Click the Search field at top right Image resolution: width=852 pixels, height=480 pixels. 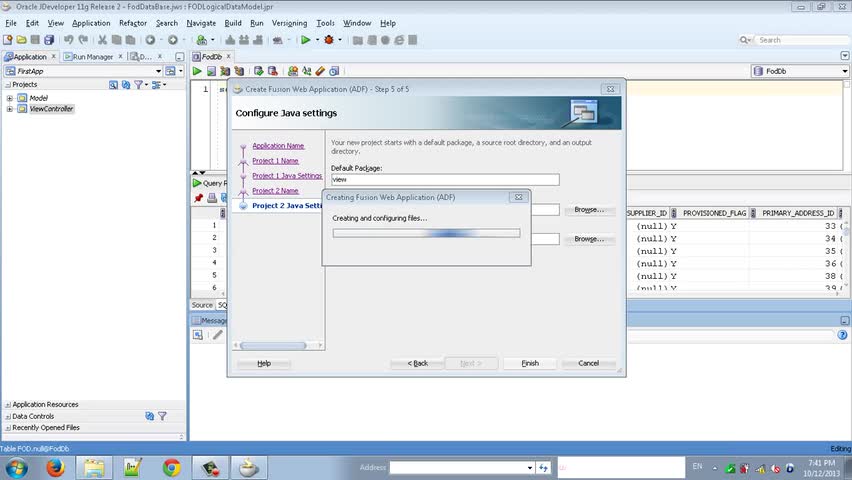click(x=800, y=40)
